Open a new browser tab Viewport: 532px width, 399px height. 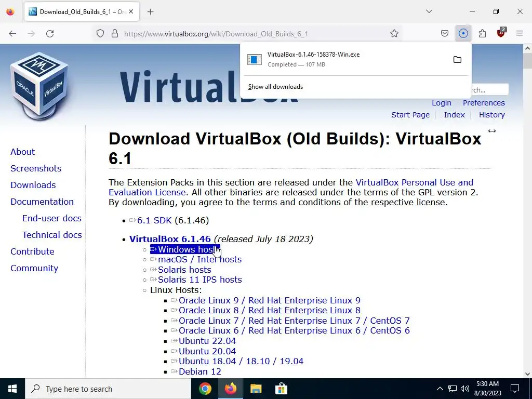[x=151, y=12]
